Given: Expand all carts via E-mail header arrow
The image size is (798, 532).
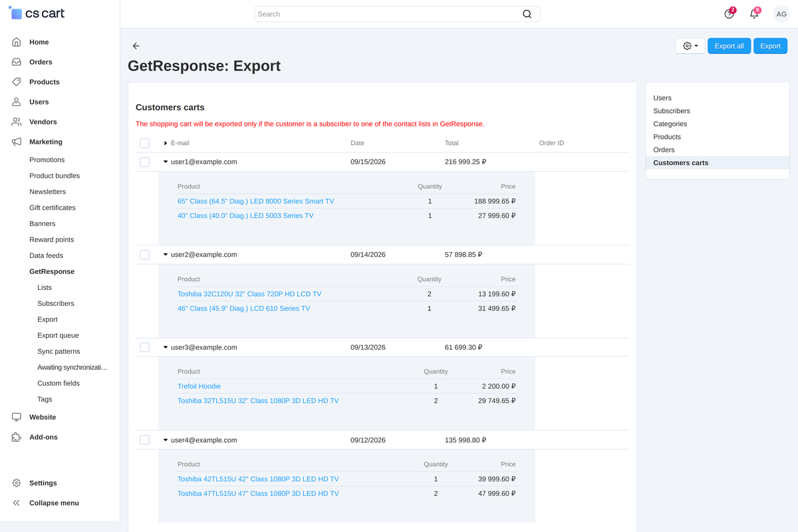Looking at the screenshot, I should (166, 143).
